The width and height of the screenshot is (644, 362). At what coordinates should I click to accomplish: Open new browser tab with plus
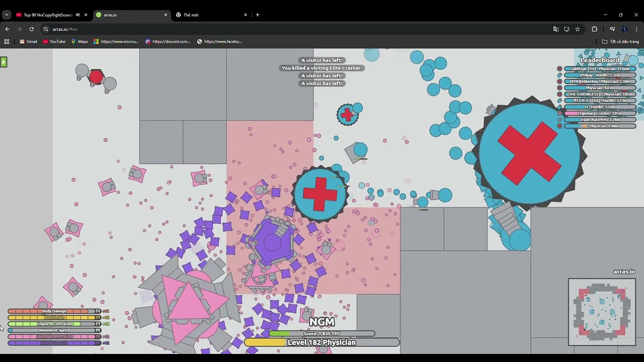point(258,15)
